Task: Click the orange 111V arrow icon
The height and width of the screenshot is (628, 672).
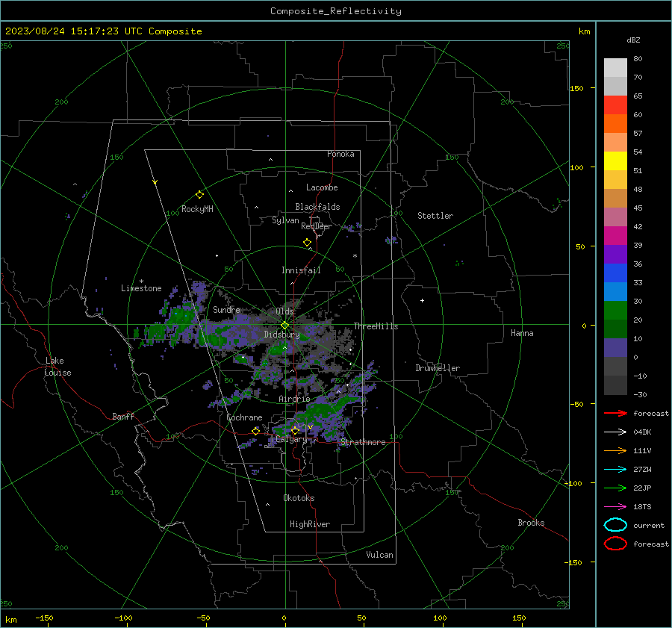Action: (615, 450)
